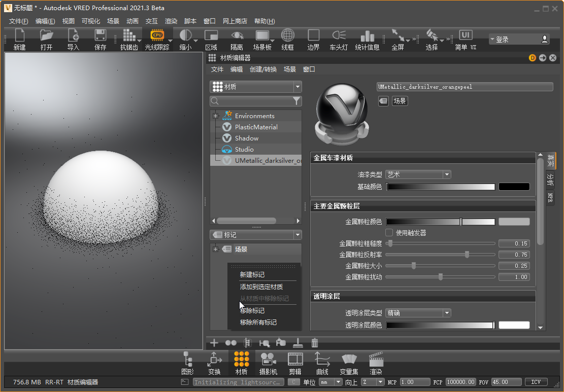Viewport: 564px width, 392px height.
Task: Click the tag icon next to 场景 button
Action: tap(383, 101)
